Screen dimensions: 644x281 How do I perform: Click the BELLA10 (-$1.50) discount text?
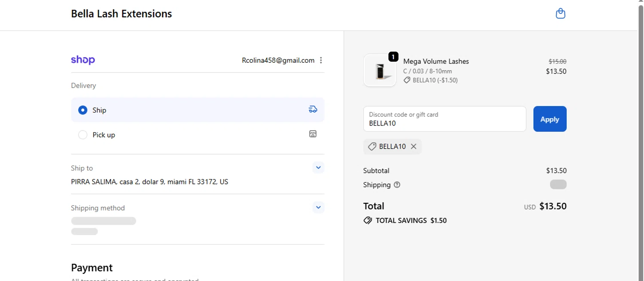tap(435, 80)
